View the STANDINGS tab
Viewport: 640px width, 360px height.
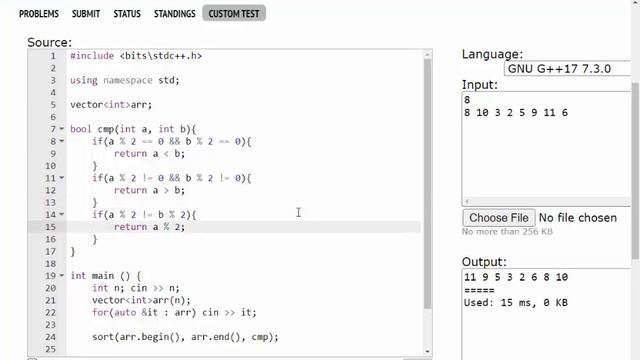[x=174, y=14]
